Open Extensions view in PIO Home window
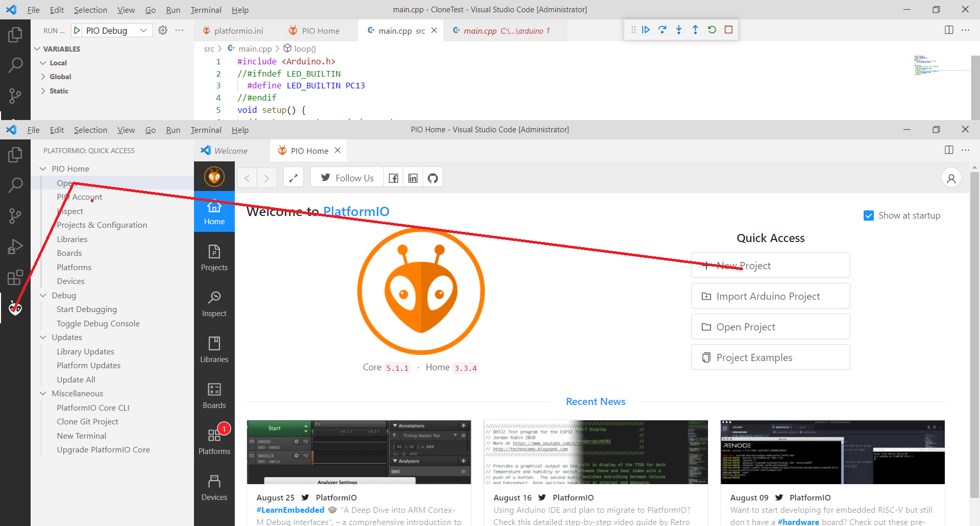The width and height of the screenshot is (980, 526). 15,277
